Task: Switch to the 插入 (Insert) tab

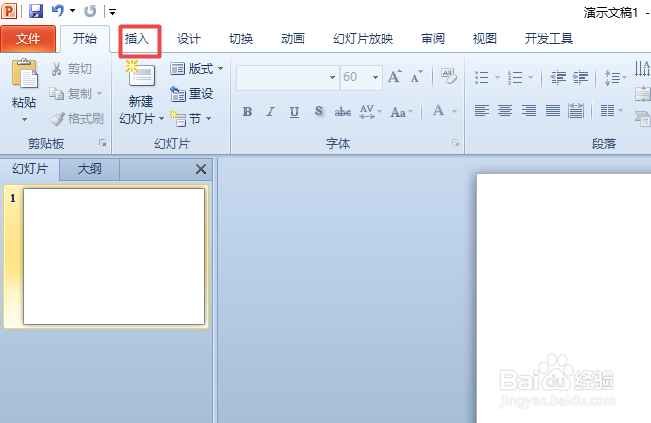Action: [137, 39]
